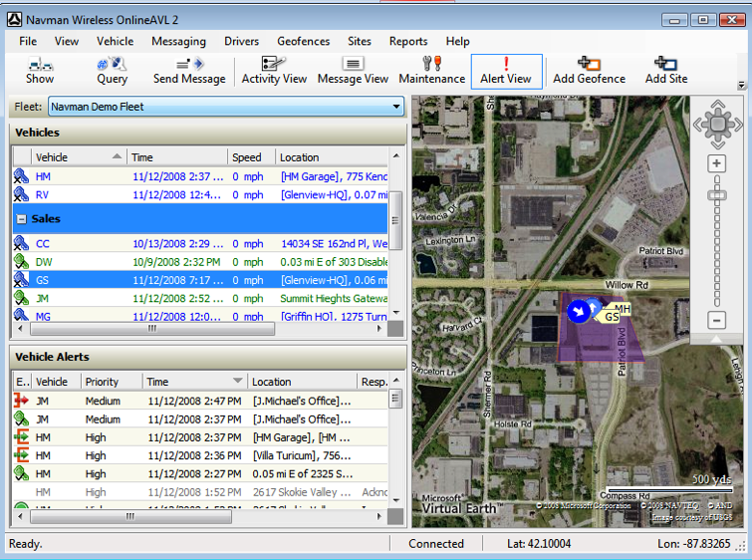Click the event icon of the 2:36 PM HM alert
Screen dimensions: 752x560
[x=21, y=455]
